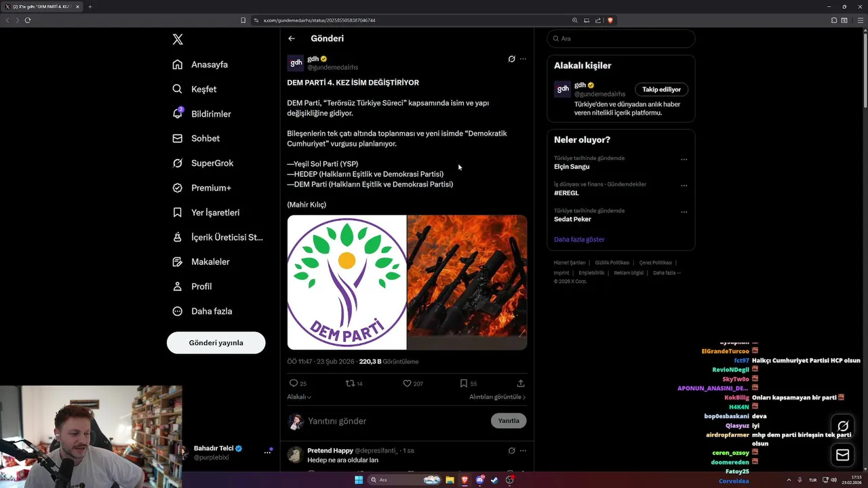Viewport: 868px width, 488px height.
Task: Click Grok icon on Pretend Happy reply
Action: coord(511,450)
